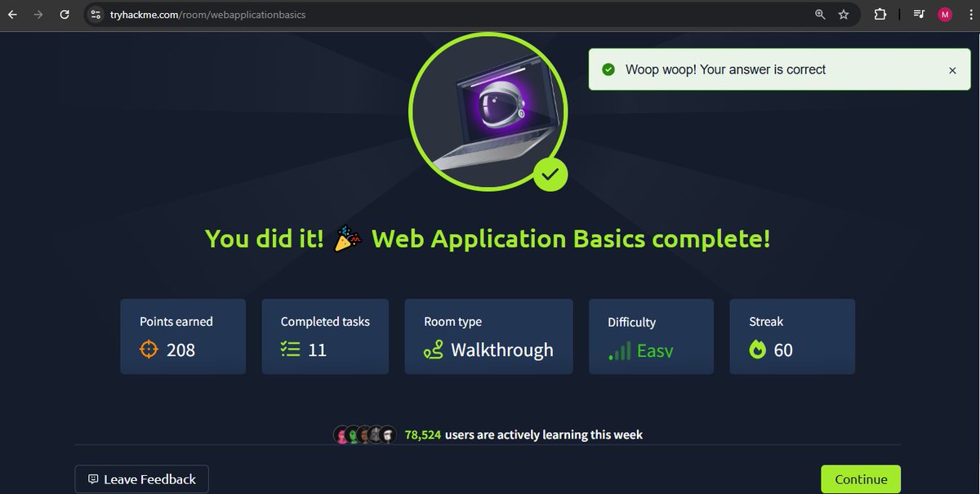Image resolution: width=980 pixels, height=494 pixels.
Task: Click the 'Streak' label
Action: [766, 322]
